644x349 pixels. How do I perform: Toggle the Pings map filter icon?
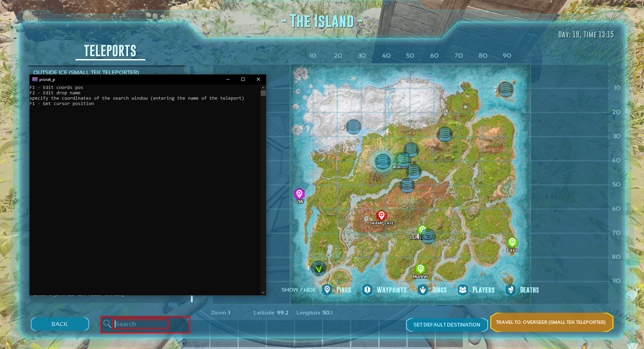click(x=327, y=290)
